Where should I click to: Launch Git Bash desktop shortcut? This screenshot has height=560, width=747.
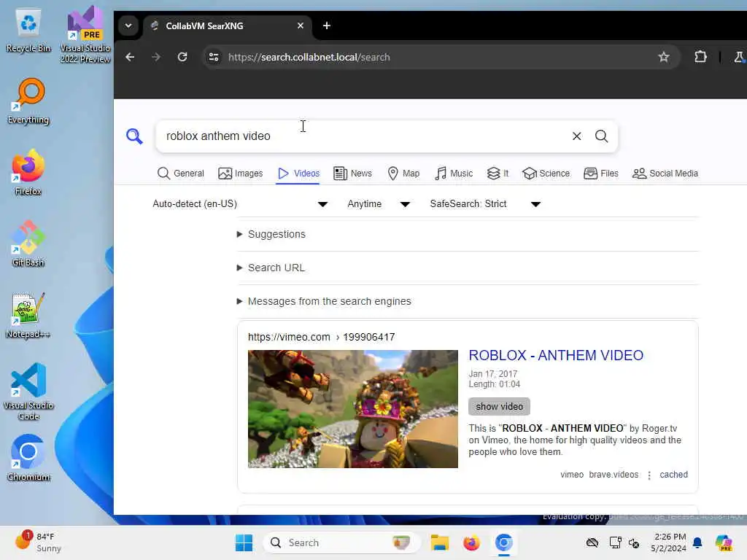(28, 244)
